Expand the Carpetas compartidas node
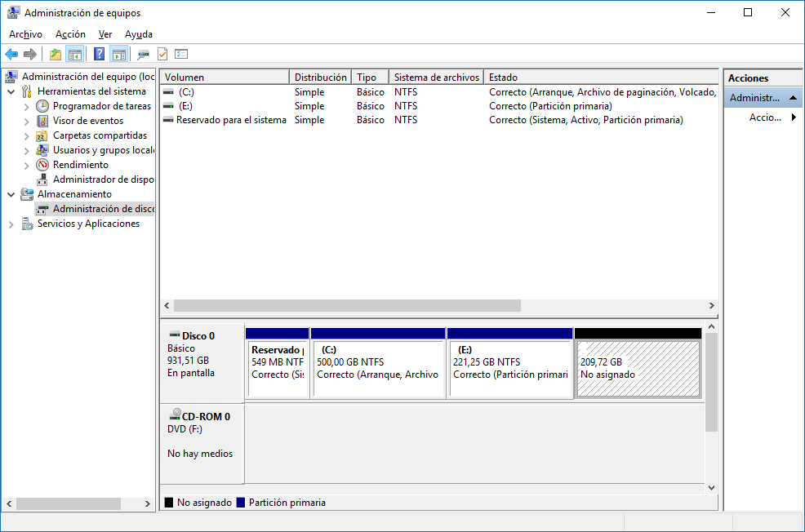The height and width of the screenshot is (532, 805). [27, 136]
